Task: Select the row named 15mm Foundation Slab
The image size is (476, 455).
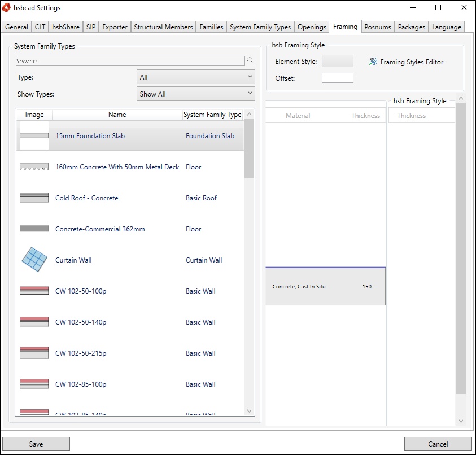Action: pyautogui.click(x=130, y=135)
